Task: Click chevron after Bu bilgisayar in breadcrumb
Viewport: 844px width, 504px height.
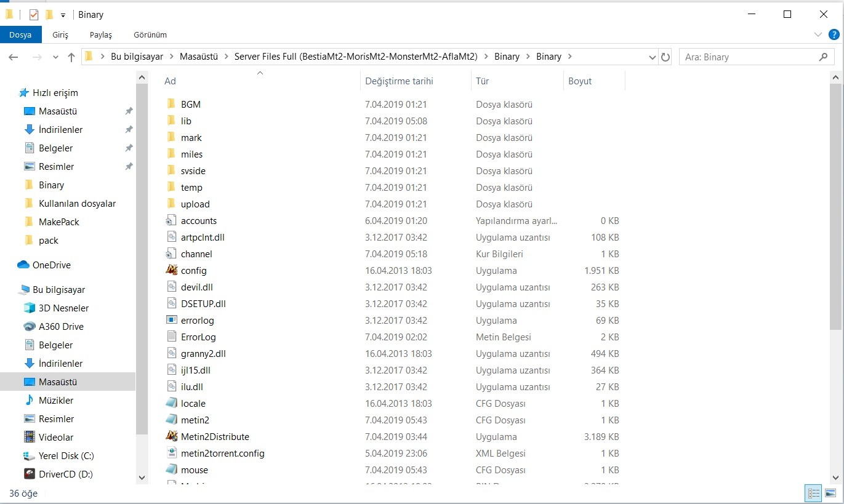Action: pyautogui.click(x=171, y=57)
